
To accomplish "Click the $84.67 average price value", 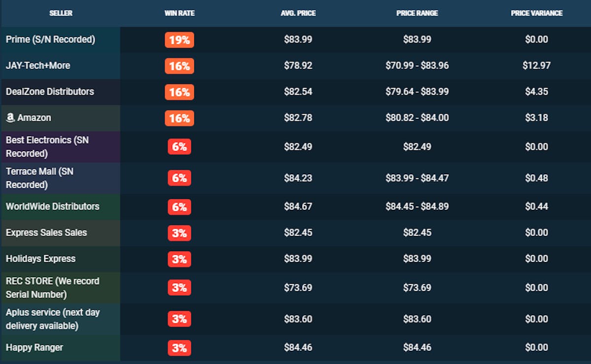I will [298, 206].
